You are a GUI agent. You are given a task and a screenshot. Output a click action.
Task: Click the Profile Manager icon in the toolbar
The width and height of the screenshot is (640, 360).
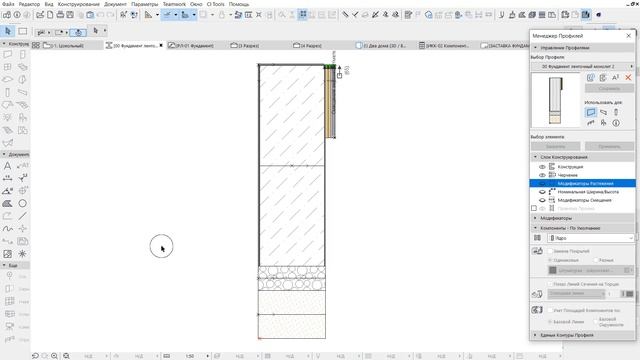[x=586, y=15]
